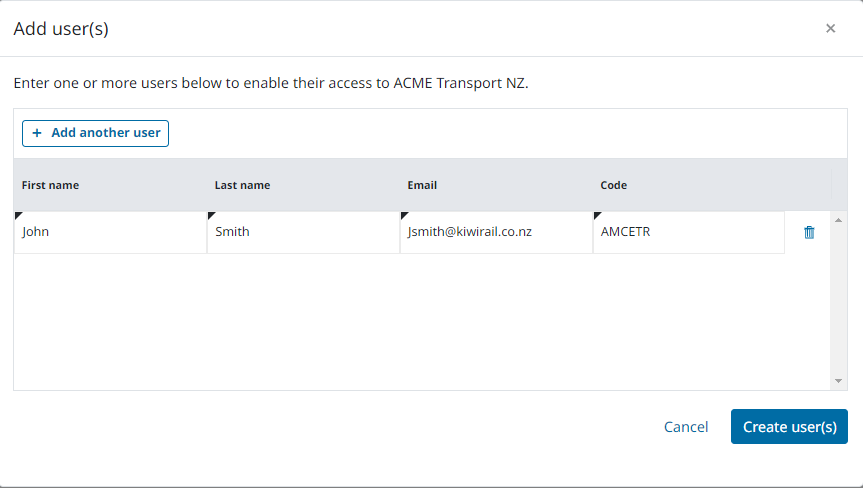This screenshot has height=488, width=863.
Task: Click the corner marker on the Smith cell
Action: pyautogui.click(x=211, y=215)
